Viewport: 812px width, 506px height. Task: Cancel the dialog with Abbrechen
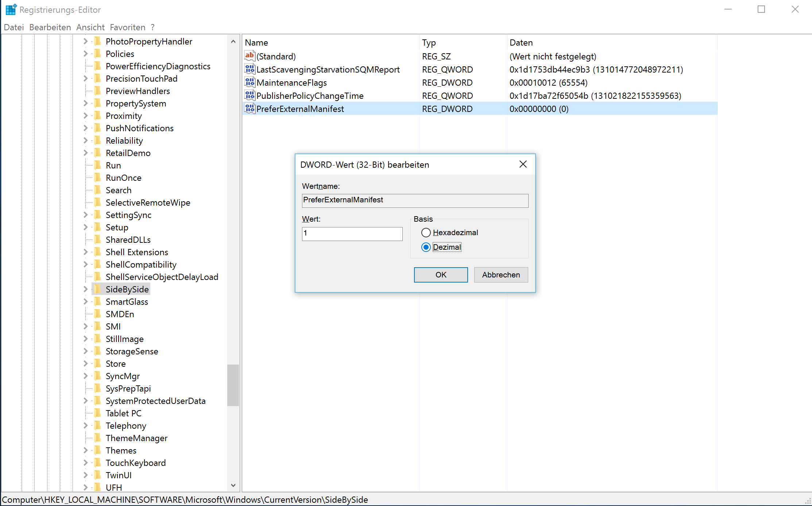click(x=501, y=275)
